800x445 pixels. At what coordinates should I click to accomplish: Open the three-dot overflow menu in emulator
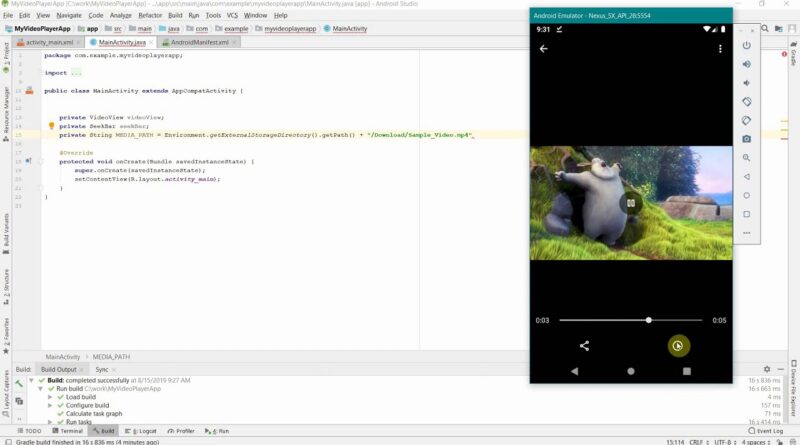(x=720, y=48)
